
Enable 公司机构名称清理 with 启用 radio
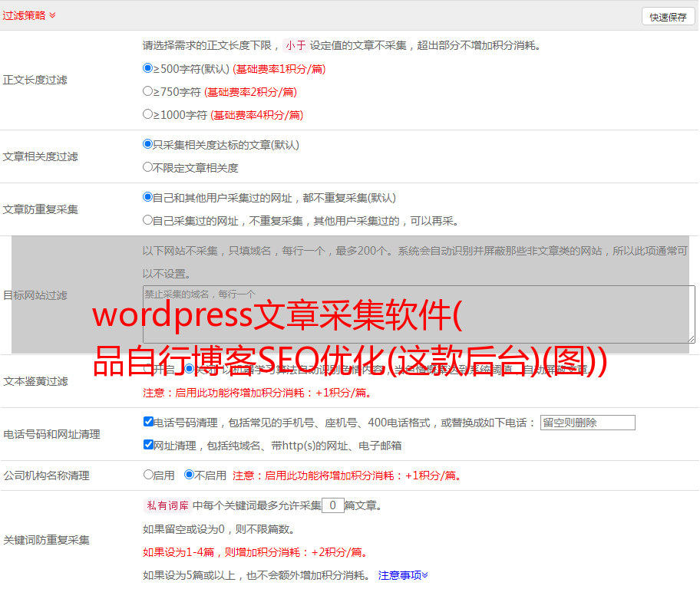pos(148,475)
